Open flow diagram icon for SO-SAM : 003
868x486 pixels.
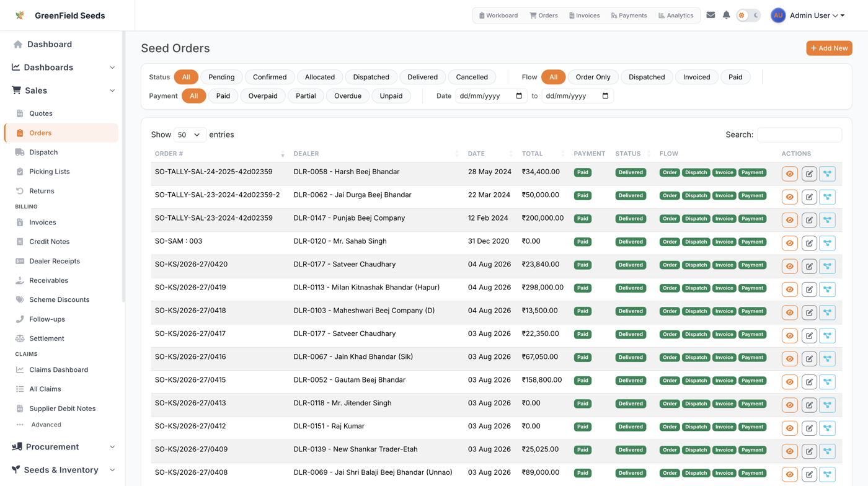pyautogui.click(x=827, y=243)
